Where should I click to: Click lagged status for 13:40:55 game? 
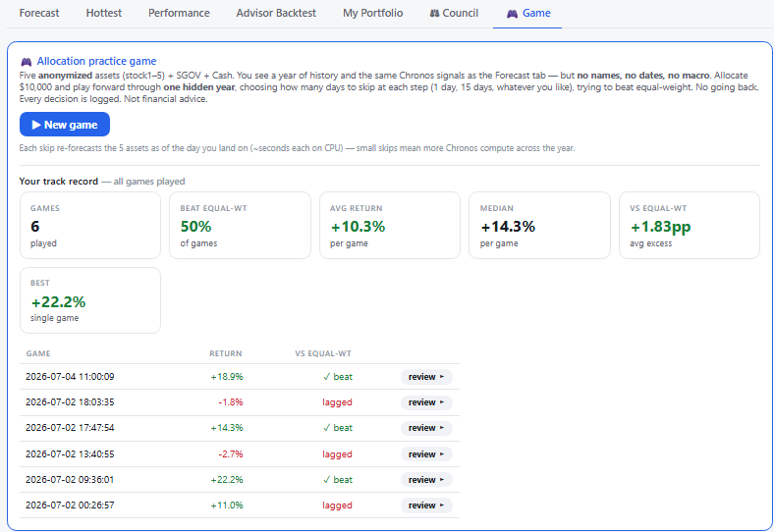click(x=337, y=454)
